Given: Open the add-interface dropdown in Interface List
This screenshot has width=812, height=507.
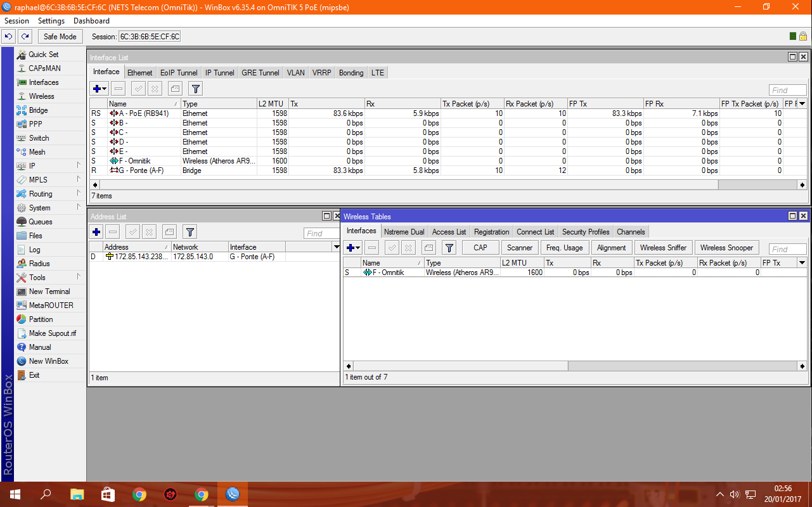Looking at the screenshot, I should [100, 89].
